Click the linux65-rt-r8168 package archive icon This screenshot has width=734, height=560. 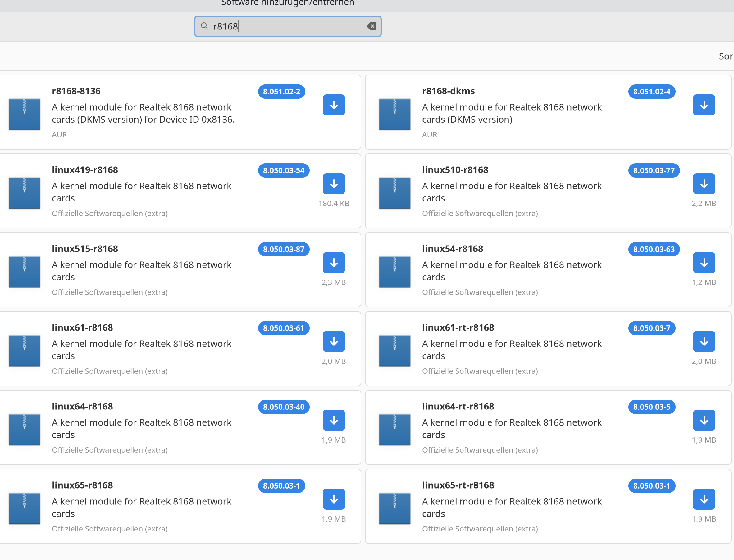click(x=394, y=508)
